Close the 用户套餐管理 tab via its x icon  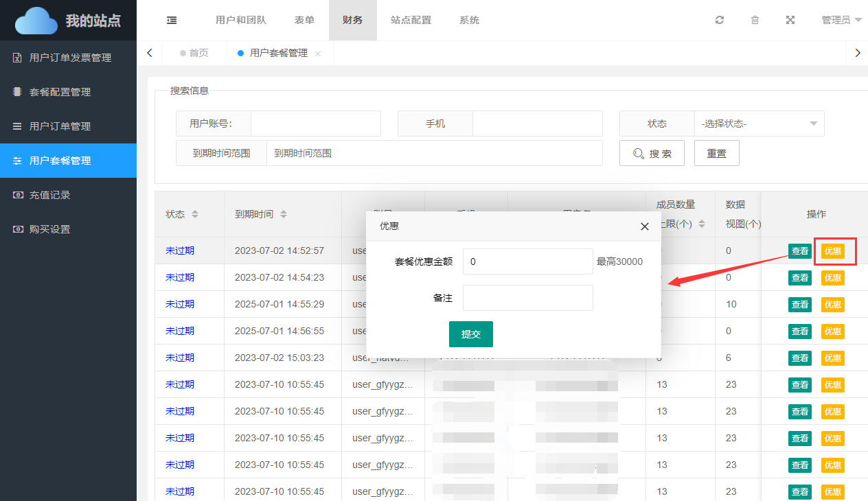pyautogui.click(x=318, y=54)
